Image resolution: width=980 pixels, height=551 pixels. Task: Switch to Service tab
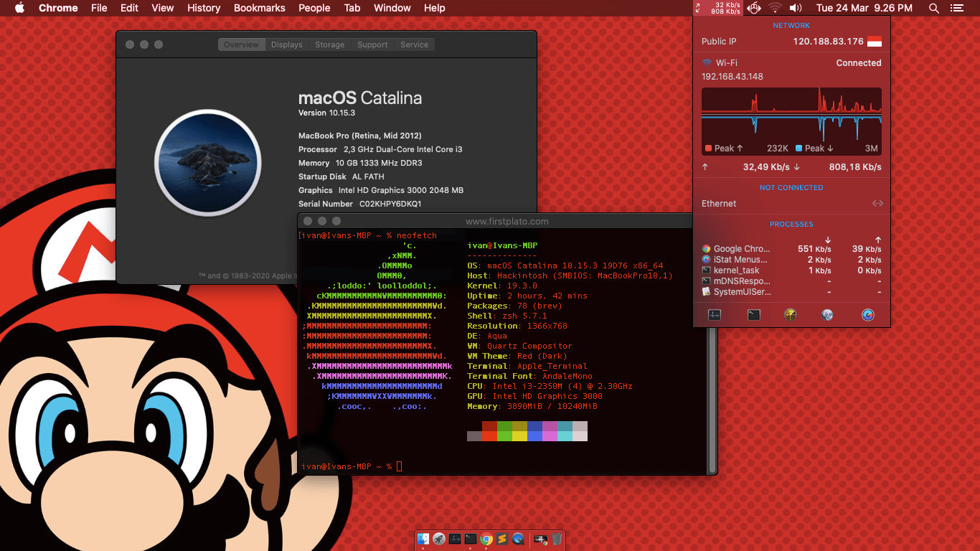pos(415,44)
